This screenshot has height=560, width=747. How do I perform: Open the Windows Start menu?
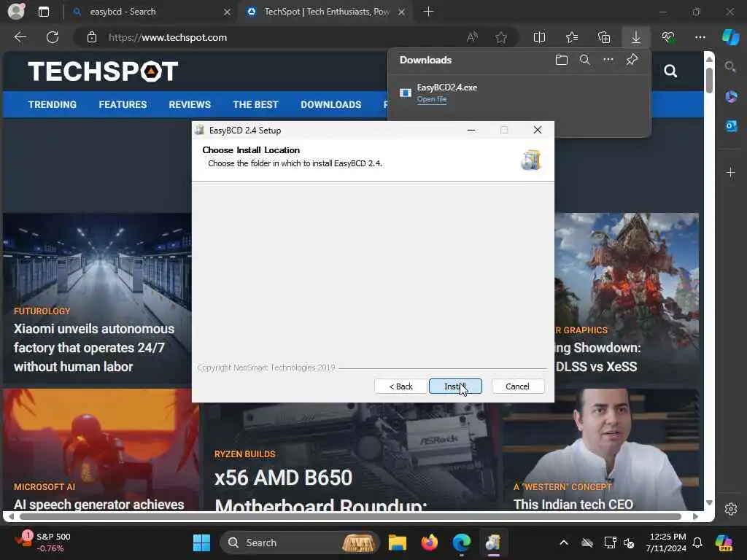[201, 542]
